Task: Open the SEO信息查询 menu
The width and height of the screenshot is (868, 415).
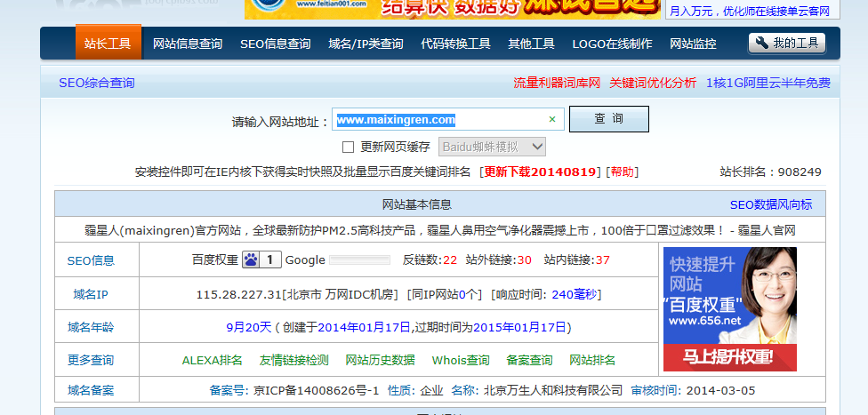Action: coord(275,44)
